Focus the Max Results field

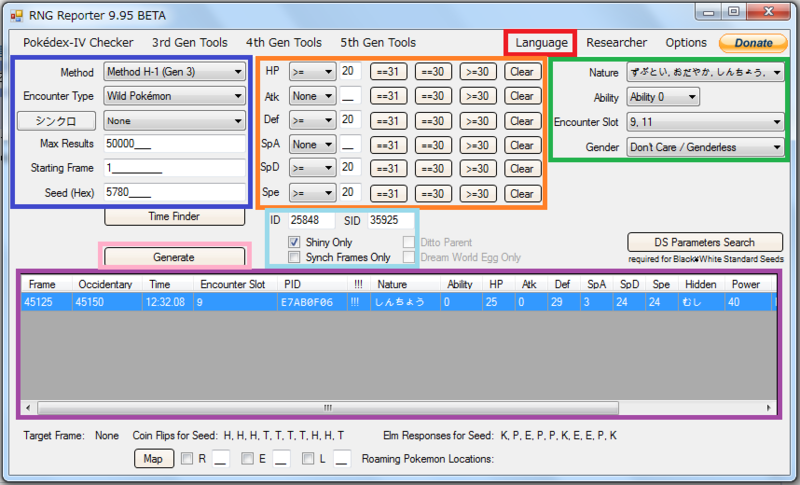point(174,144)
